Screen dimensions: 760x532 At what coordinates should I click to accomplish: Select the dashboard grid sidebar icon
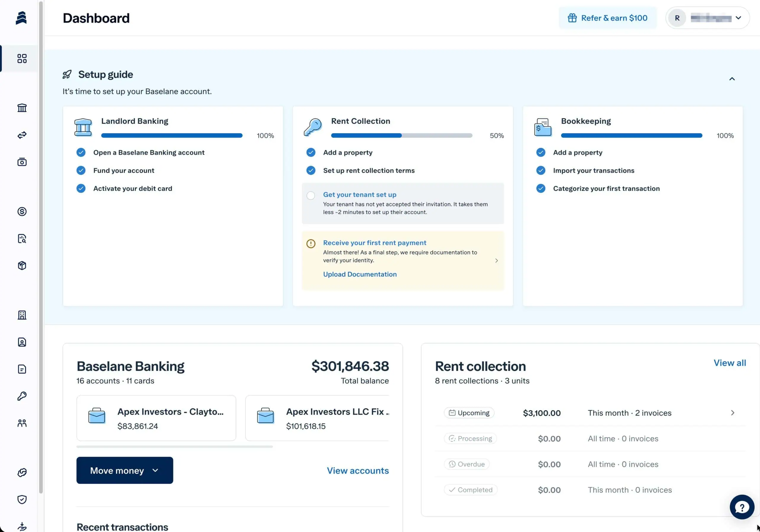click(22, 58)
